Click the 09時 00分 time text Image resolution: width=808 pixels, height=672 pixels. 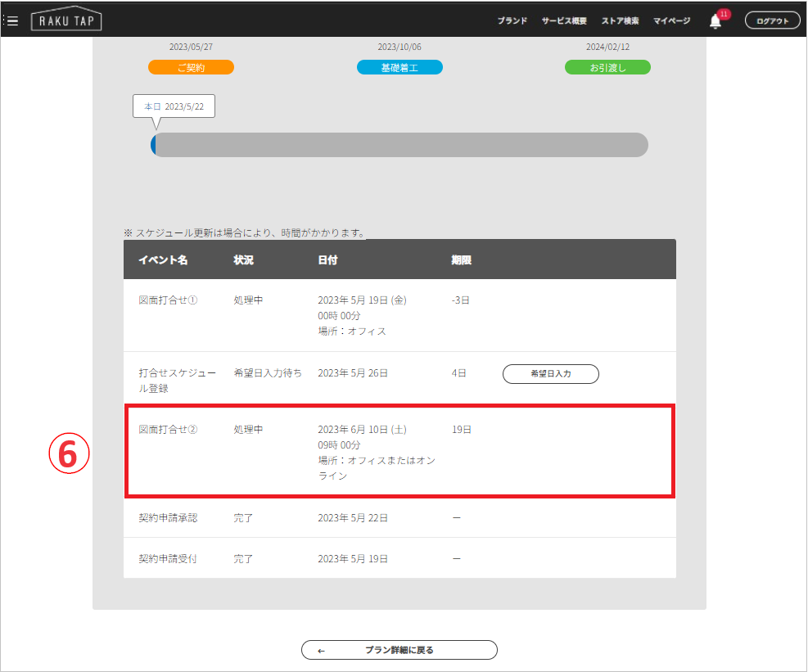click(x=339, y=444)
